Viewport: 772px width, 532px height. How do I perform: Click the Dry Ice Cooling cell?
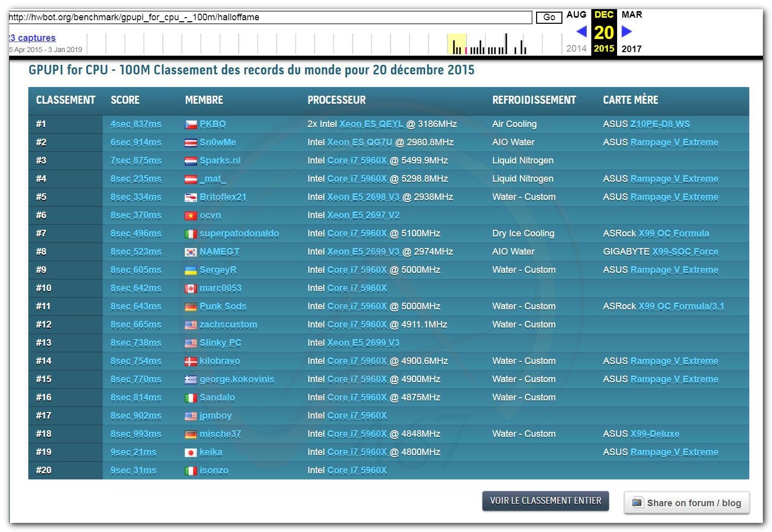523,233
